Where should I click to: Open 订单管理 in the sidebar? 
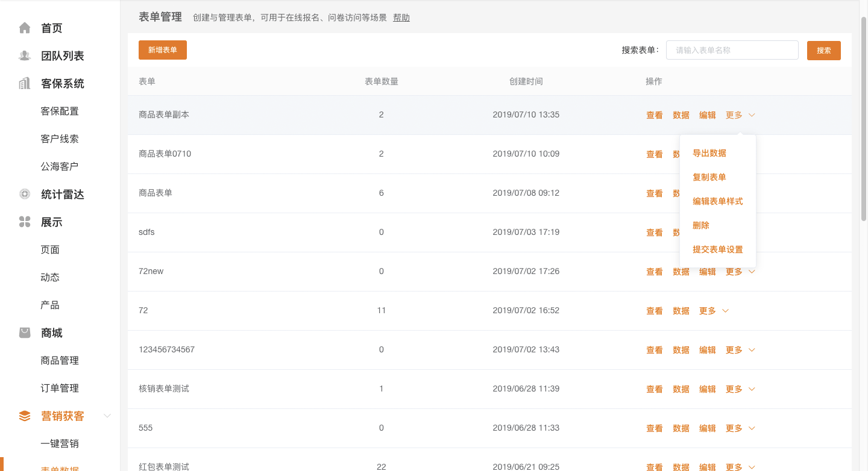pyautogui.click(x=60, y=388)
